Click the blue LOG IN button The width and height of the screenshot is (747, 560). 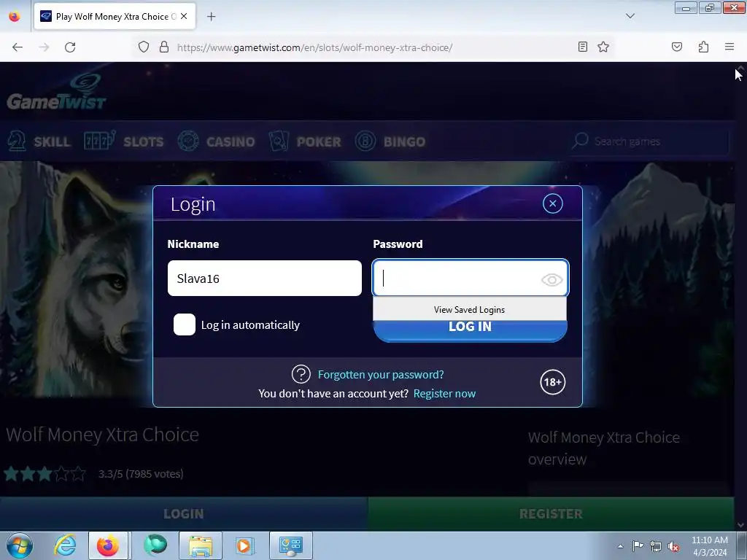point(470,330)
